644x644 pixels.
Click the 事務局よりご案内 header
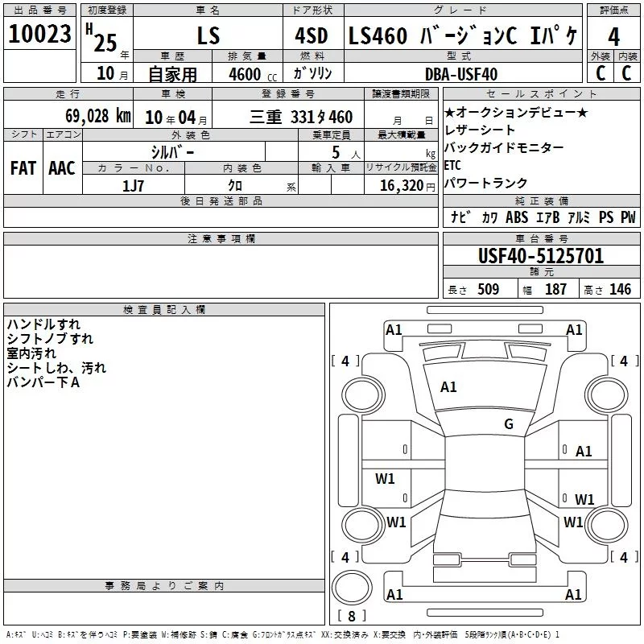tap(164, 586)
